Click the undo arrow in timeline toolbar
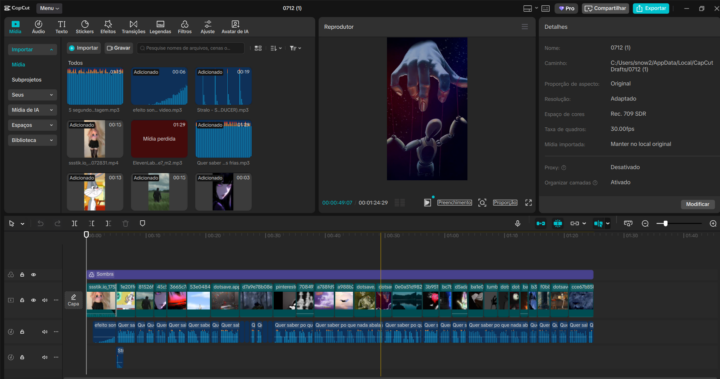The image size is (720, 379). click(40, 223)
